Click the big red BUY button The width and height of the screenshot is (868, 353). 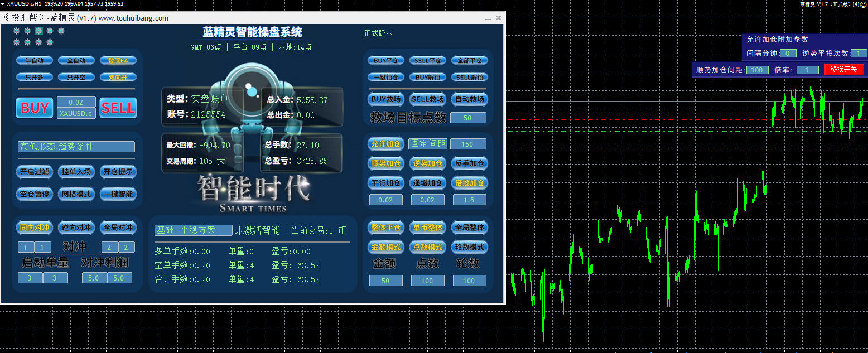pyautogui.click(x=35, y=108)
